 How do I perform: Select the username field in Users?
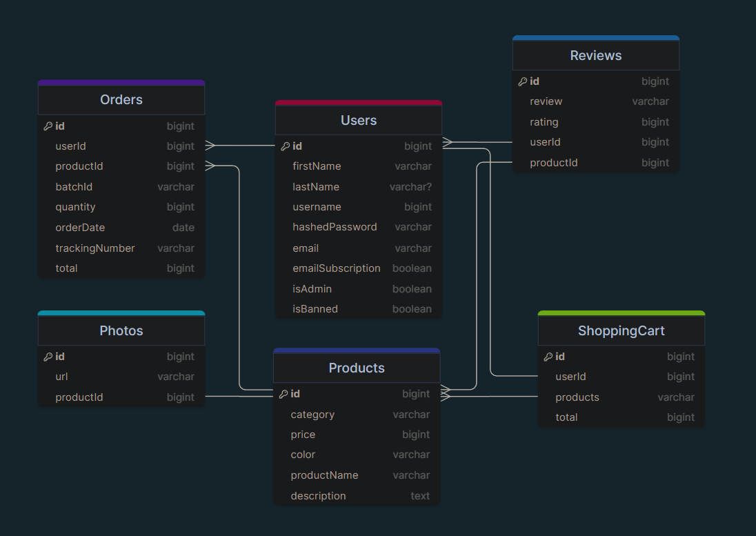point(359,207)
